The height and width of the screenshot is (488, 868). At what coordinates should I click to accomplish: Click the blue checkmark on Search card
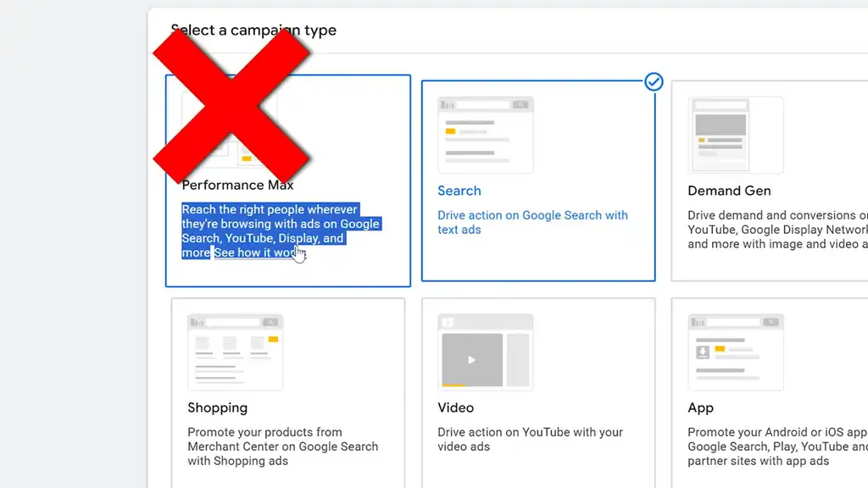pos(654,82)
